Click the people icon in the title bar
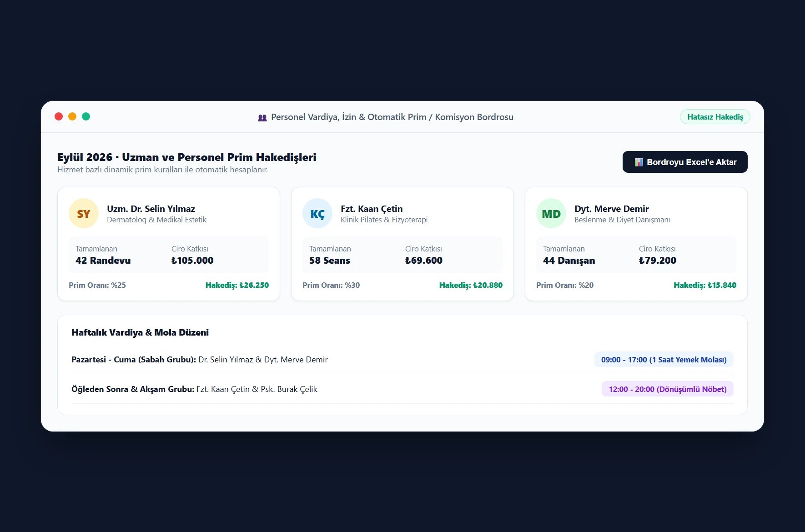The height and width of the screenshot is (532, 805). (262, 117)
